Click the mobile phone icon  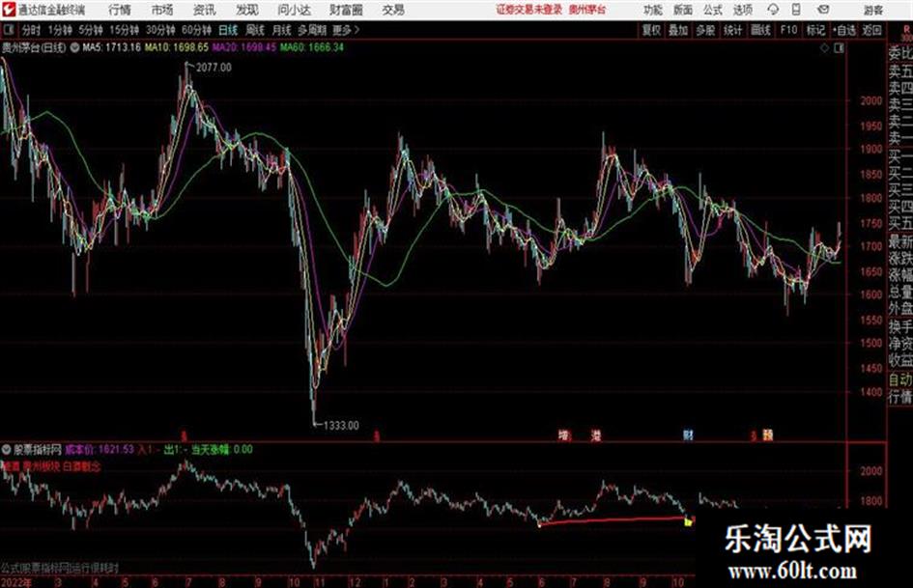point(796,10)
